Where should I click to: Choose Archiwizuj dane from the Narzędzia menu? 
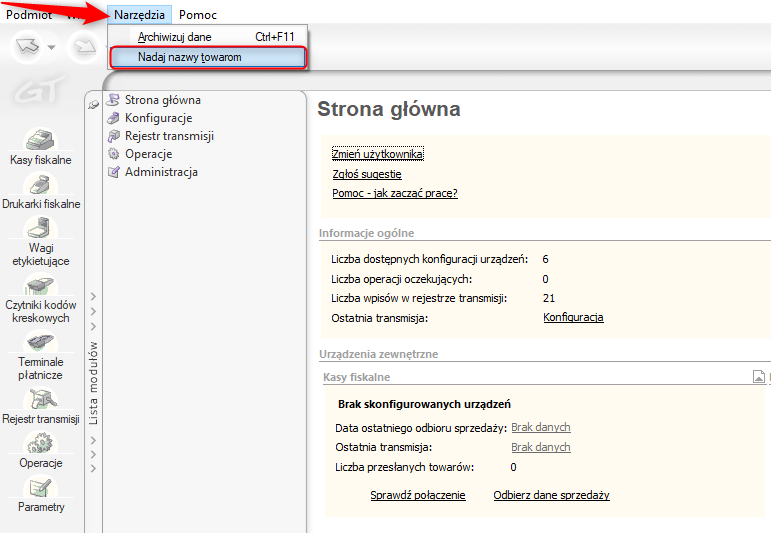(x=174, y=37)
